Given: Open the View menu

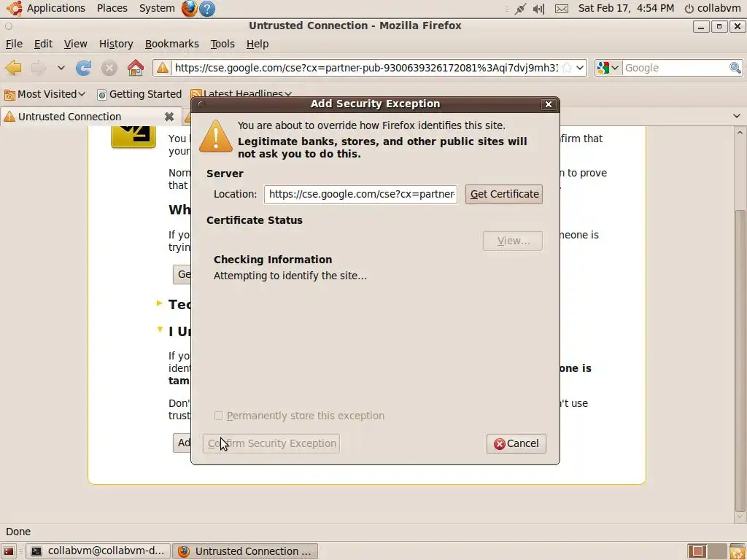Looking at the screenshot, I should [75, 44].
